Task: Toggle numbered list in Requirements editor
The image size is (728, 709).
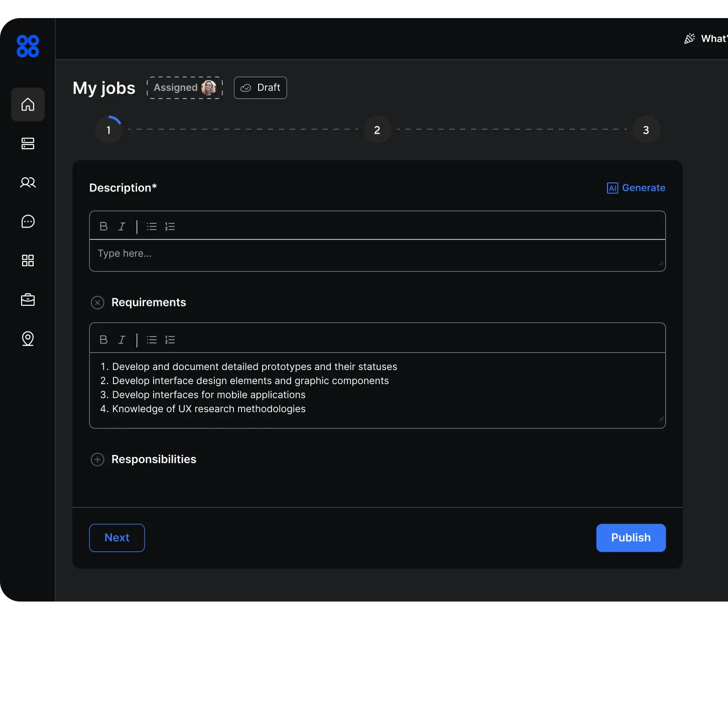Action: click(170, 340)
